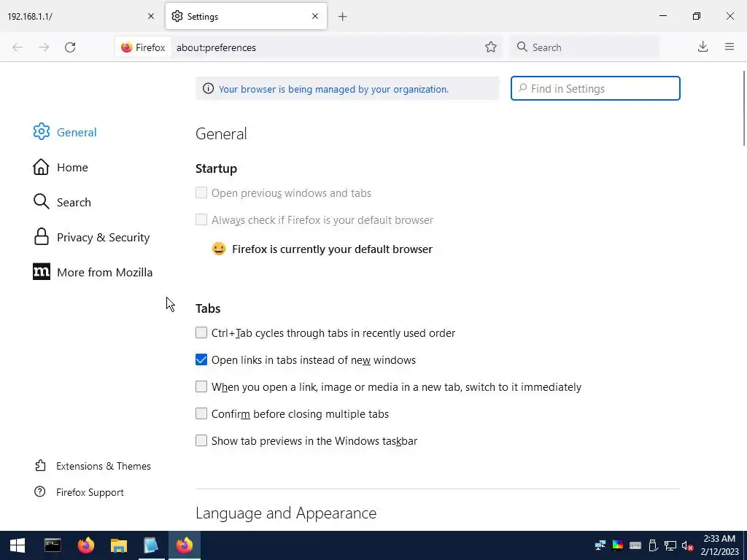Click the General gear icon in sidebar
747x560 pixels.
(42, 132)
